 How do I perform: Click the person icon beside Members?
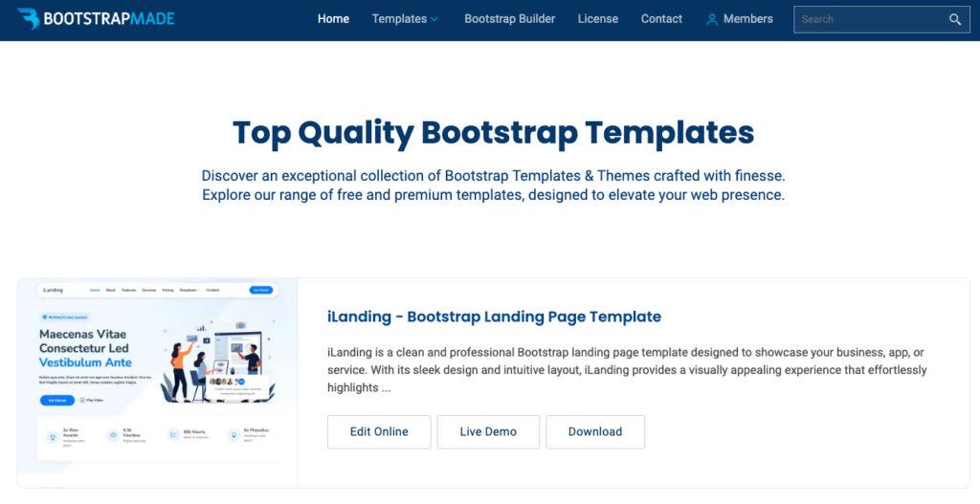tap(711, 19)
